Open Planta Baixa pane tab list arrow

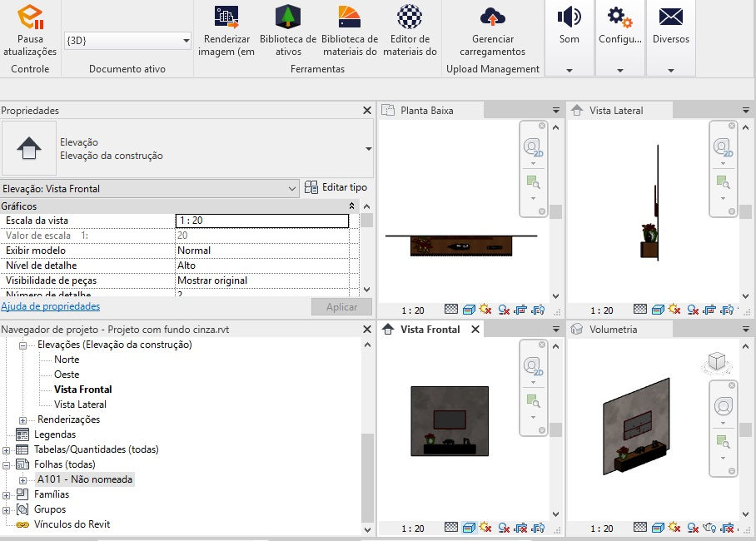(x=556, y=111)
